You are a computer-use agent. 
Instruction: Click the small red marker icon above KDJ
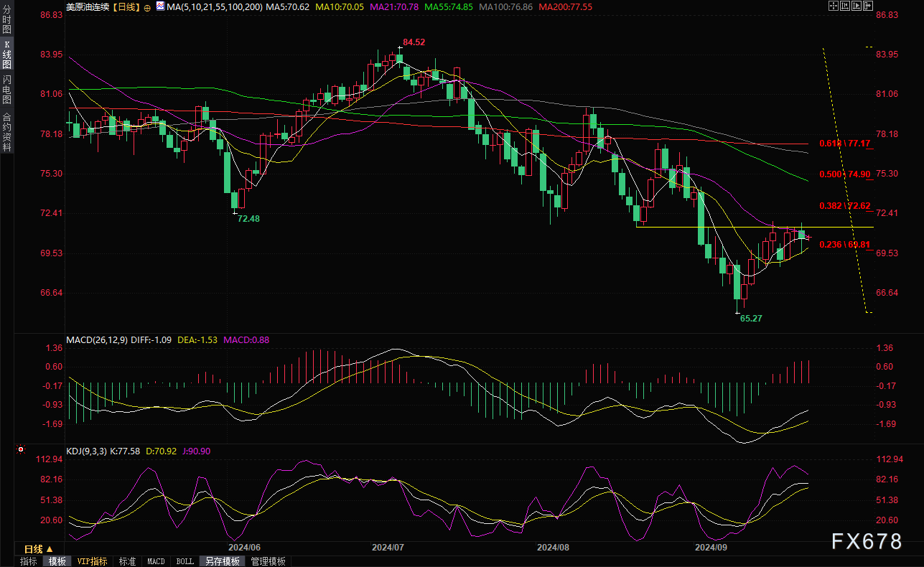pyautogui.click(x=20, y=451)
